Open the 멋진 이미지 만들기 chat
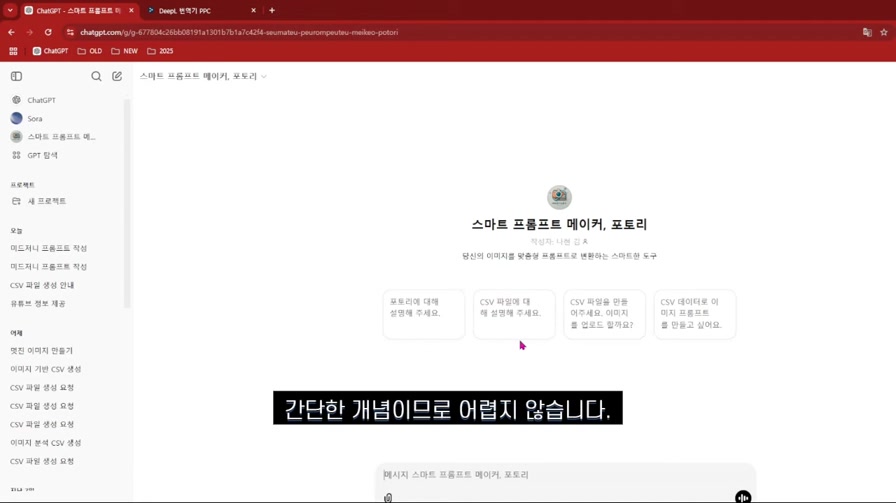Viewport: 896px width, 503px height. [41, 350]
